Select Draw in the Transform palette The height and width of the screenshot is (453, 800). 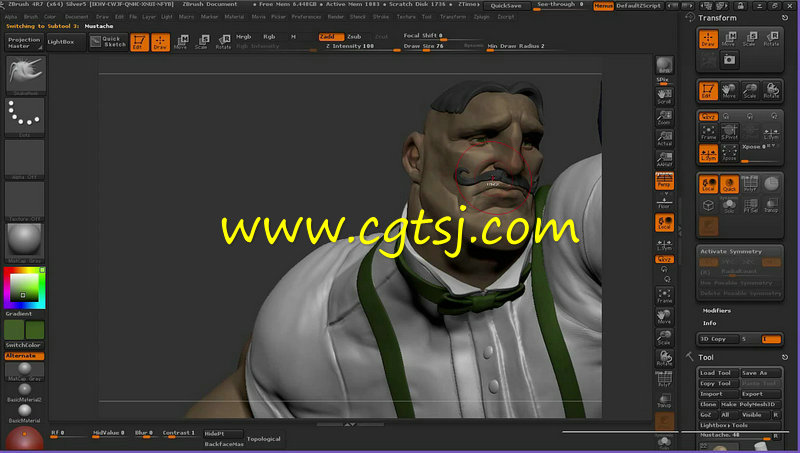(708, 39)
